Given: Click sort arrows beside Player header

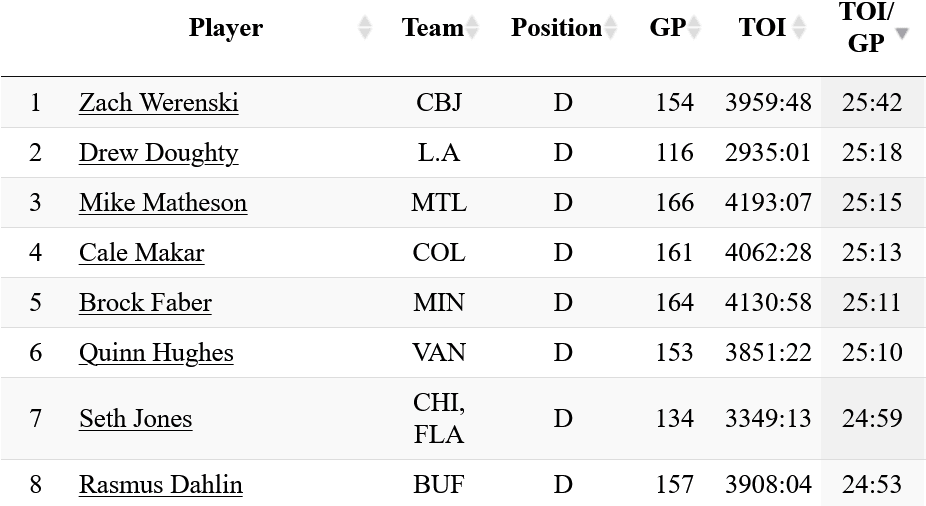Looking at the screenshot, I should 365,28.
